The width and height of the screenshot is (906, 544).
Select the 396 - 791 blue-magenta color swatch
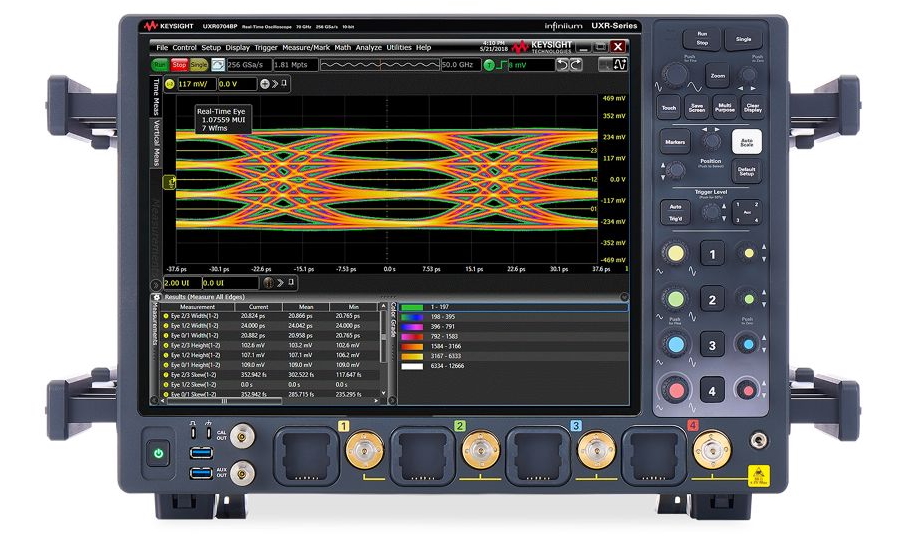pyautogui.click(x=412, y=327)
